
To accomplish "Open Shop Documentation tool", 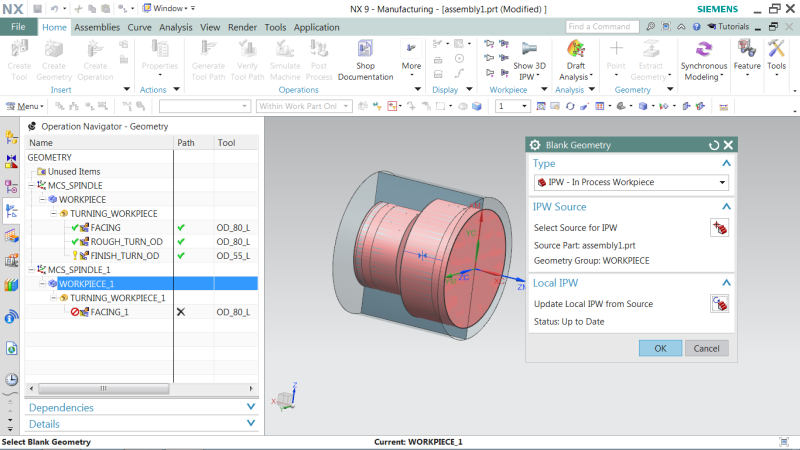I will tap(365, 60).
